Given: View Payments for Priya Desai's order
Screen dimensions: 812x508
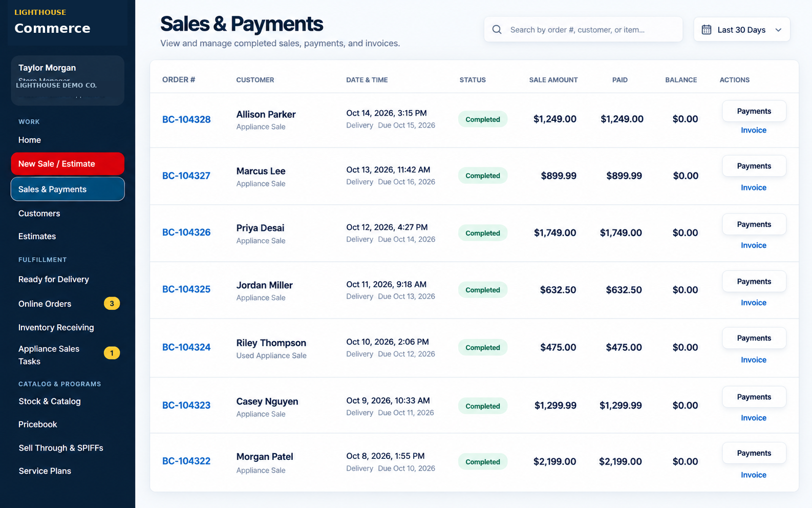Looking at the screenshot, I should coord(754,224).
